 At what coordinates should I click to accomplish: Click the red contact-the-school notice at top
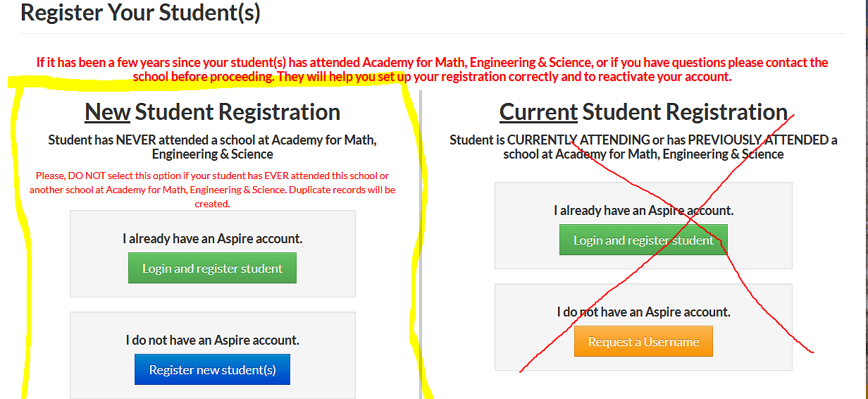[x=432, y=70]
